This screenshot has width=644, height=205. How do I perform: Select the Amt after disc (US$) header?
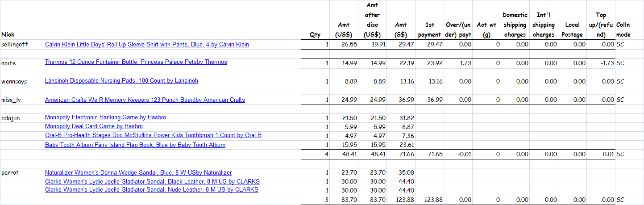(x=372, y=20)
